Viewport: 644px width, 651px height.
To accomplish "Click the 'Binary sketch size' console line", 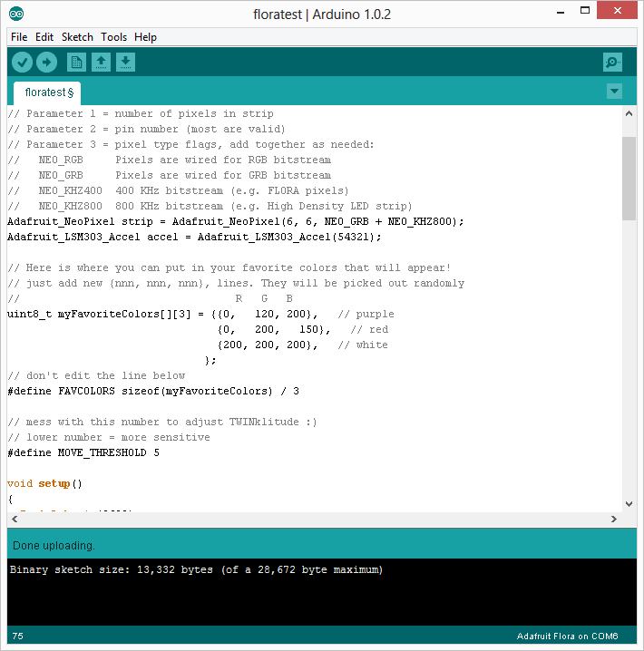I will (196, 569).
